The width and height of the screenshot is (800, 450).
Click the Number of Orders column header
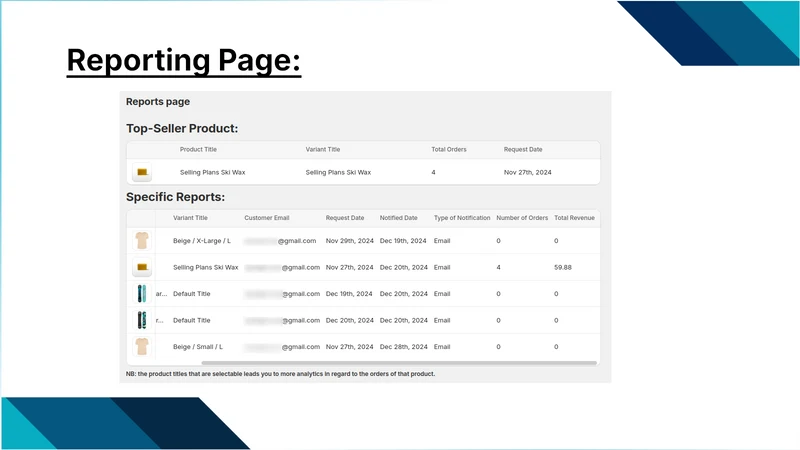pyautogui.click(x=522, y=218)
